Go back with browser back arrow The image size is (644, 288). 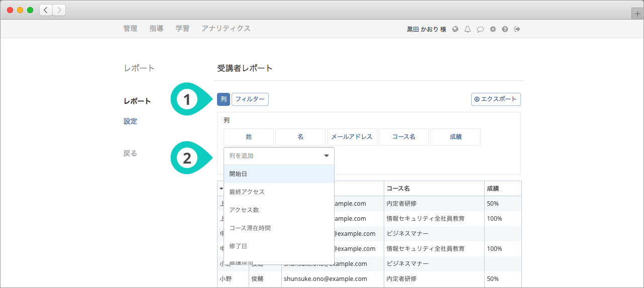46,10
